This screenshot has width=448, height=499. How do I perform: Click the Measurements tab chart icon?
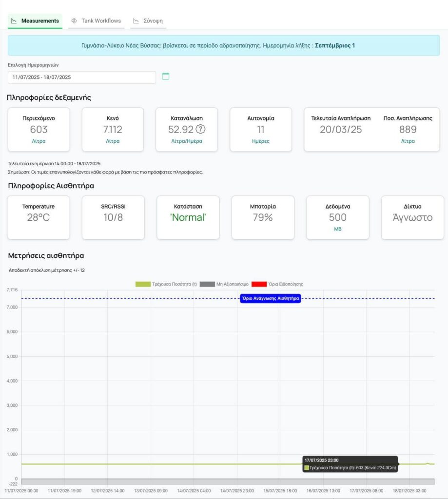coord(14,21)
